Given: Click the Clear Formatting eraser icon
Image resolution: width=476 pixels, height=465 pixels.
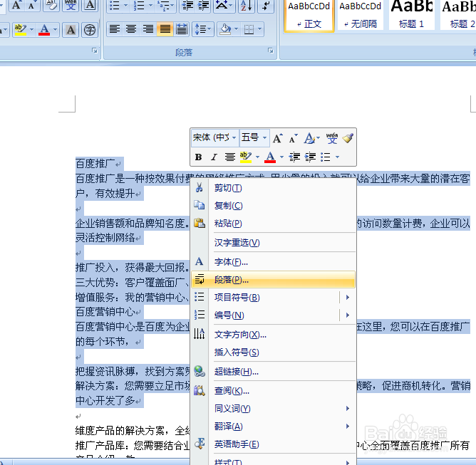Looking at the screenshot, I should coord(51,5).
